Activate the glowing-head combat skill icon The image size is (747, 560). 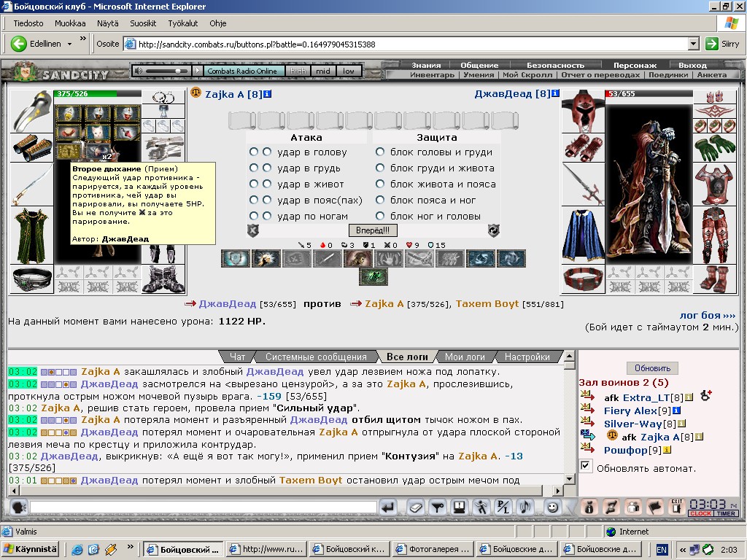point(266,259)
